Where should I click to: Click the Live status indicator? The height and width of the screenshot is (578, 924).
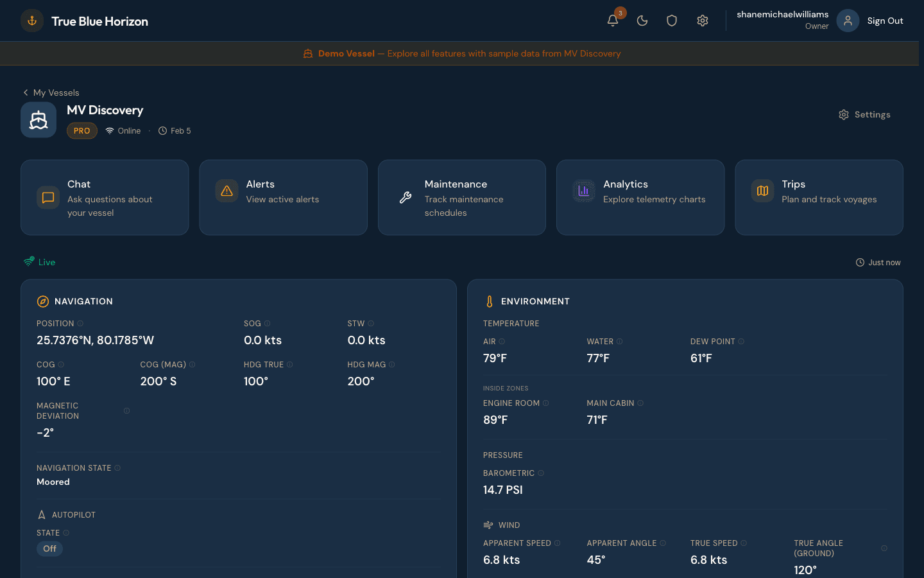(x=39, y=262)
